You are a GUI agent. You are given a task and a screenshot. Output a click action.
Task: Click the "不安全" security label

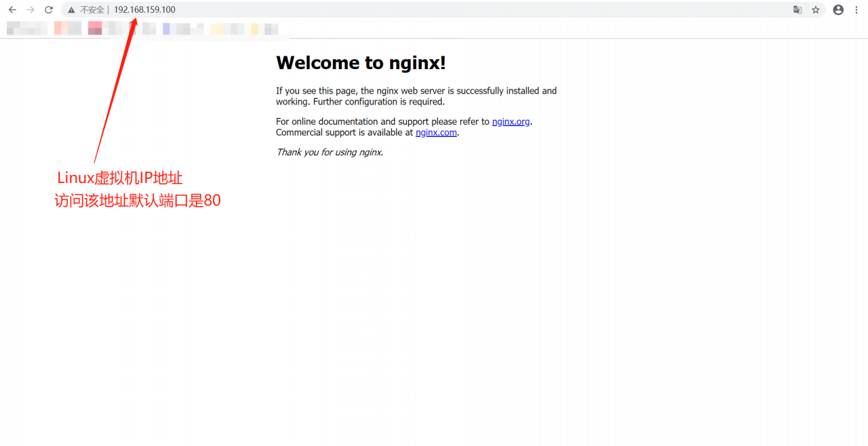pyautogui.click(x=92, y=10)
